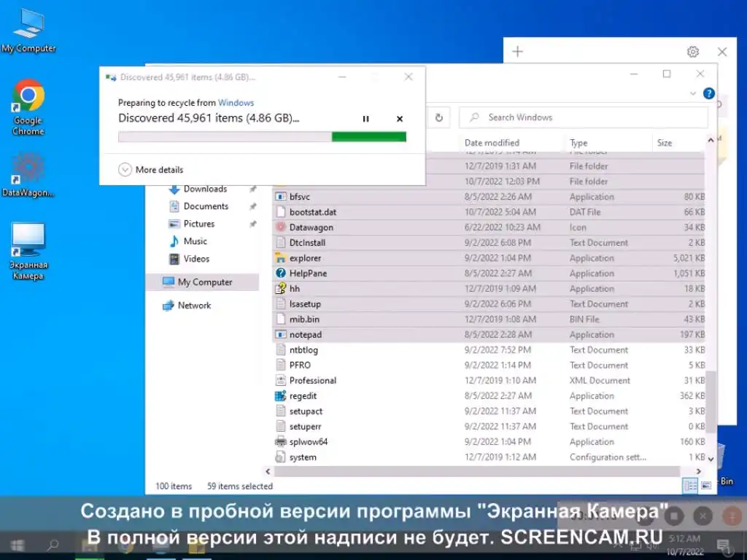The height and width of the screenshot is (560, 747).
Task: Click the recycle progress bar
Action: click(x=262, y=136)
